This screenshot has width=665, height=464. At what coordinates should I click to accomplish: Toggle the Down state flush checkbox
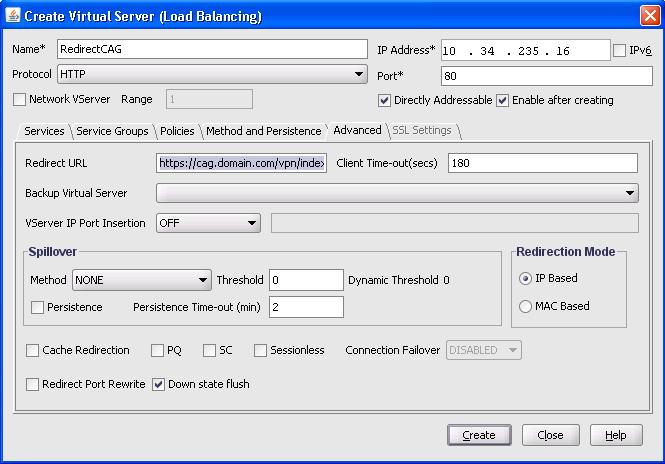click(158, 384)
